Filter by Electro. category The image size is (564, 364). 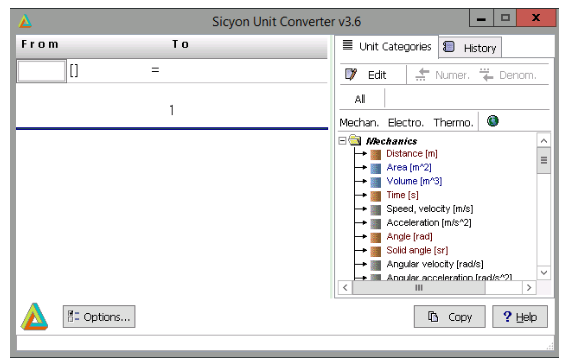point(405,123)
